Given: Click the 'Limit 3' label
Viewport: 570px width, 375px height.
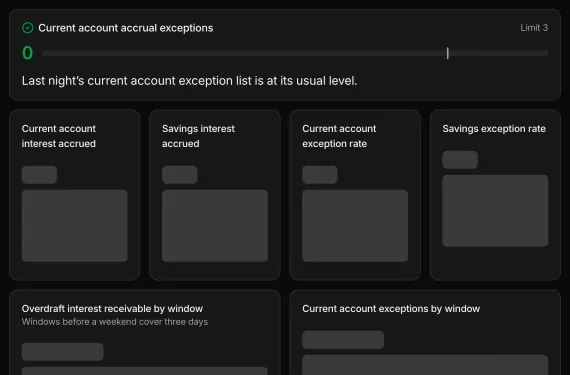Looking at the screenshot, I should coord(534,28).
